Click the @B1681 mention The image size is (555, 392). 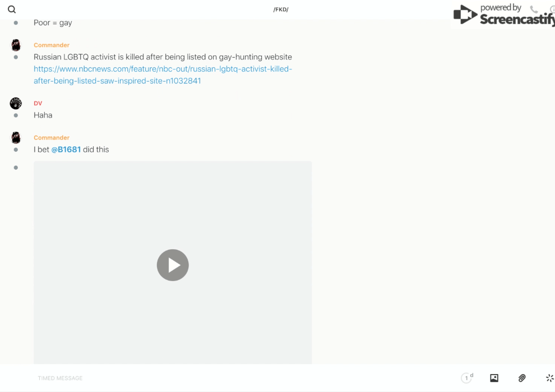coord(66,150)
